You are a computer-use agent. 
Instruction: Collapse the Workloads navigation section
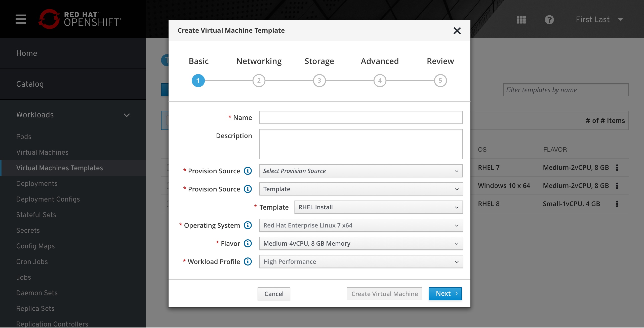coord(73,115)
